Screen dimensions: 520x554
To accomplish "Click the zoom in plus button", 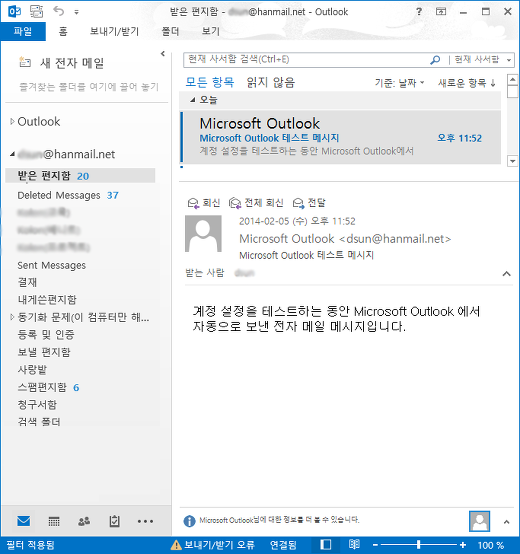I will [x=463, y=545].
